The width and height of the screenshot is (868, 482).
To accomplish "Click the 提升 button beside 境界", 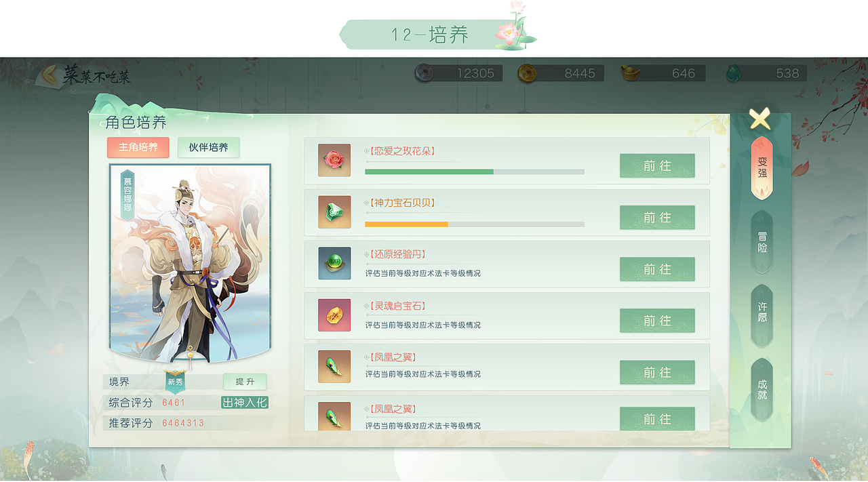I will pos(245,382).
